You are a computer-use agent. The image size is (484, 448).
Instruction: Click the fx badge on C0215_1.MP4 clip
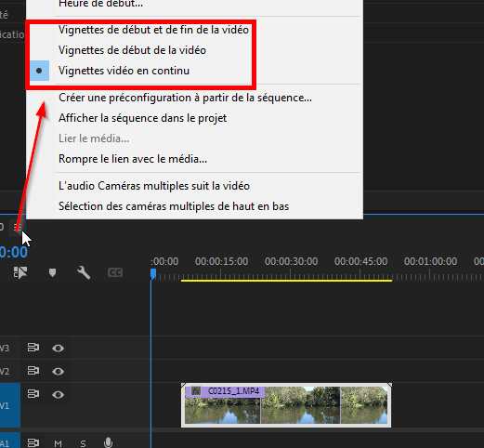(196, 391)
